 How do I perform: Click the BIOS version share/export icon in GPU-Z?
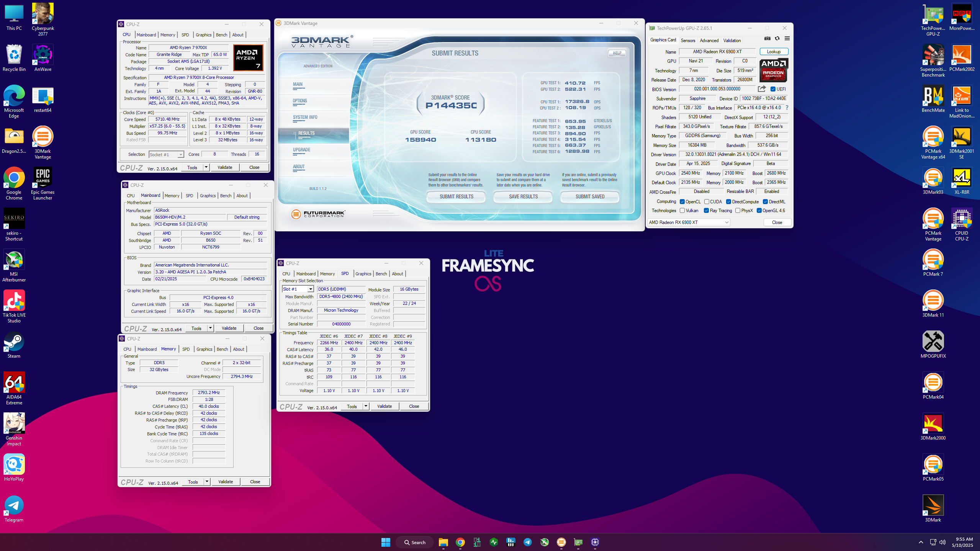[762, 89]
